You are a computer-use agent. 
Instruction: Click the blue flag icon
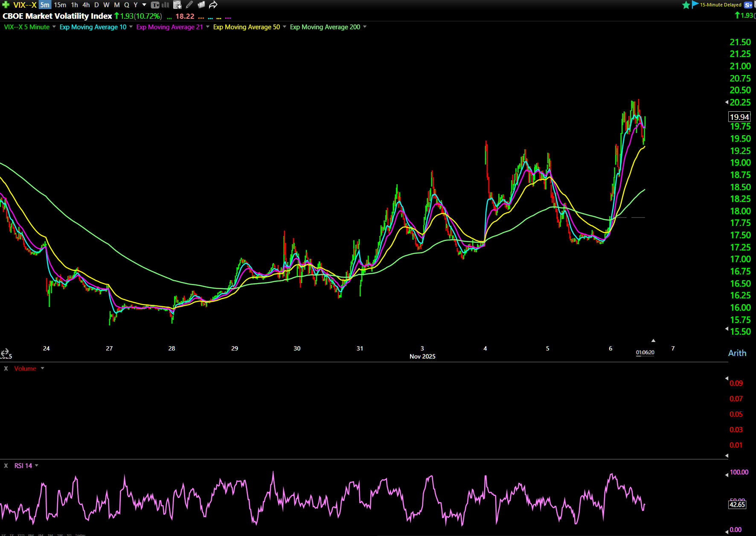(x=695, y=5)
